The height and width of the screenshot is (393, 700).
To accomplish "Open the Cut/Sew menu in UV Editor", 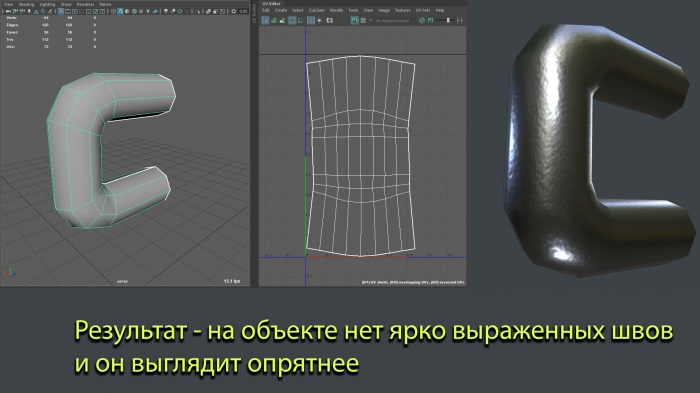I will coord(317,10).
